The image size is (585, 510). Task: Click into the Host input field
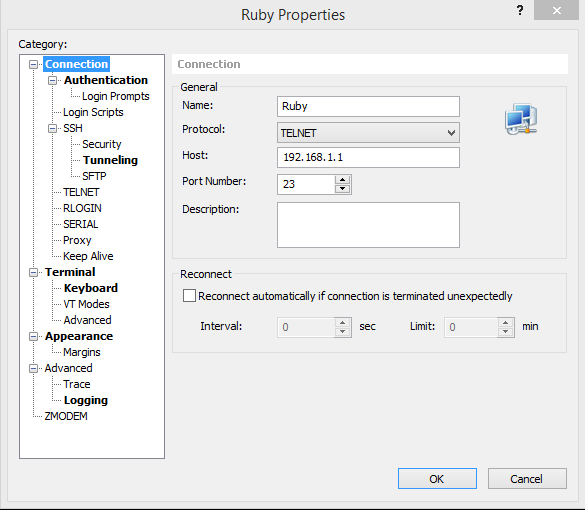pyautogui.click(x=368, y=157)
